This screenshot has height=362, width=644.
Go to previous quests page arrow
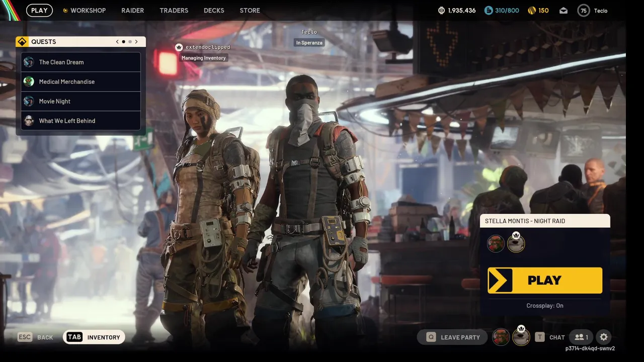(x=117, y=42)
